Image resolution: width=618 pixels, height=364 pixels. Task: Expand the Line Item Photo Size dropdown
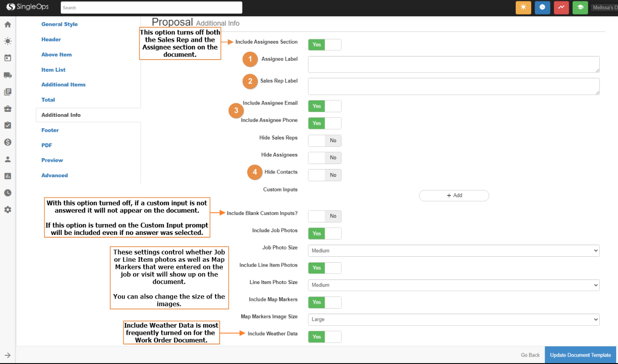tap(453, 285)
